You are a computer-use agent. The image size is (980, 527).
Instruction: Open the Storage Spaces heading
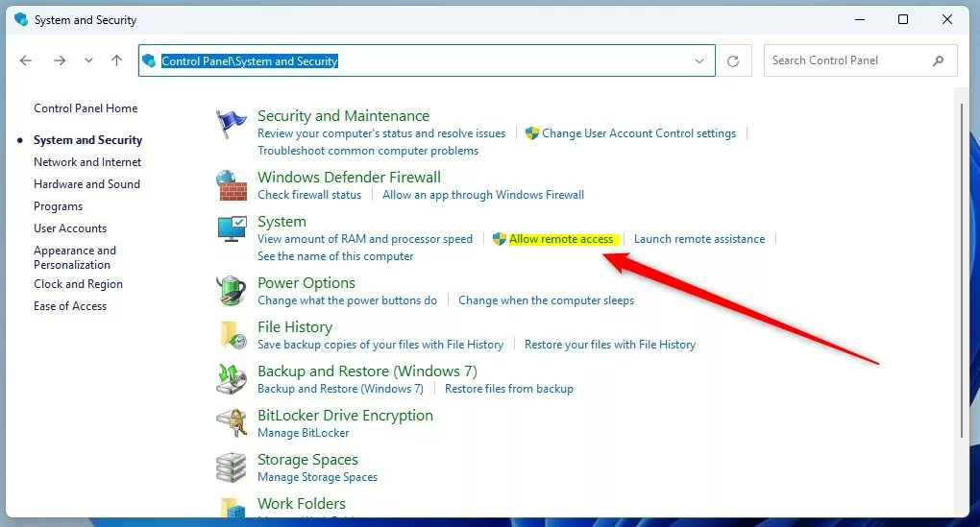(307, 460)
